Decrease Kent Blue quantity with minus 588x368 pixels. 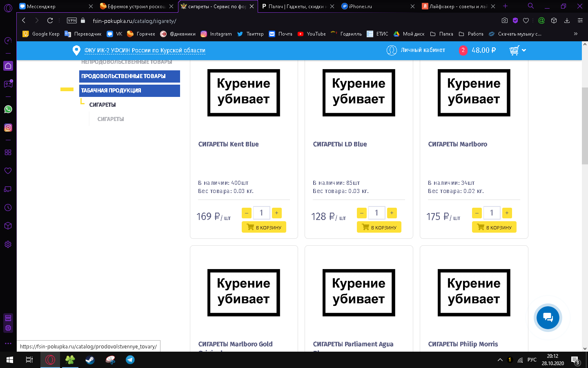247,213
